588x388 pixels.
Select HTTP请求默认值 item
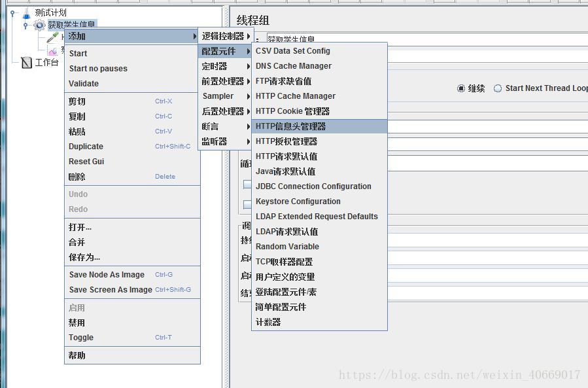click(319, 156)
